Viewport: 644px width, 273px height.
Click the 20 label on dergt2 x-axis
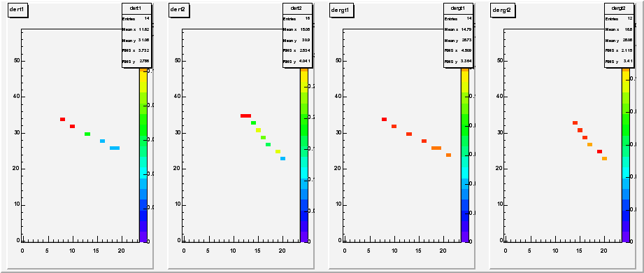(x=603, y=251)
